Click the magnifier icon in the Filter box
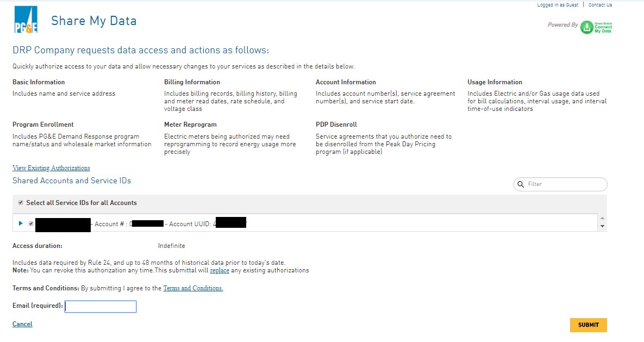 (x=521, y=184)
